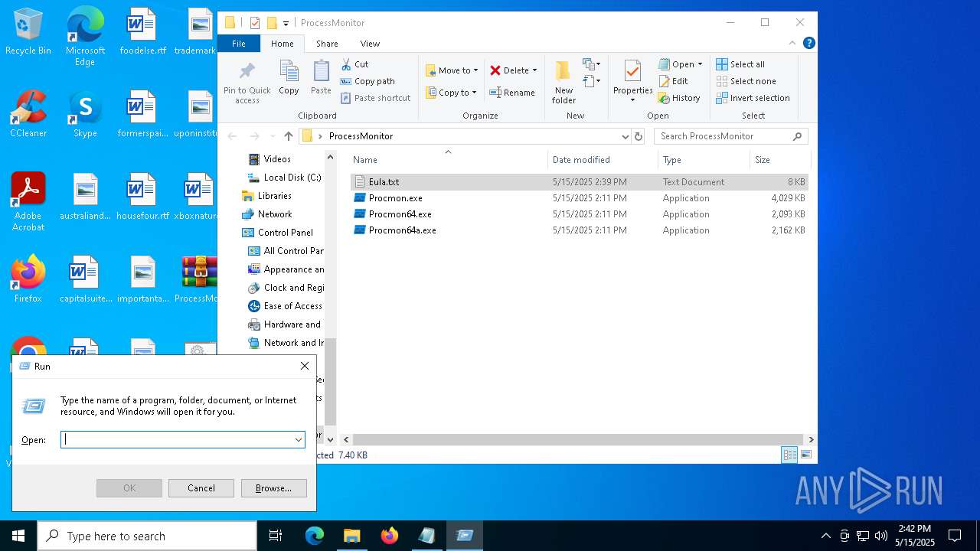Switch to details view layout icon
980x551 pixels.
point(789,455)
